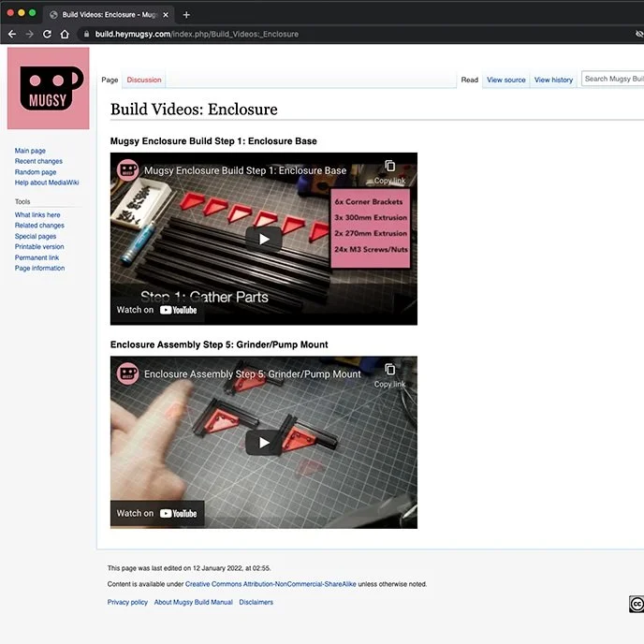Click the Creative Commons badge icon

point(637,604)
